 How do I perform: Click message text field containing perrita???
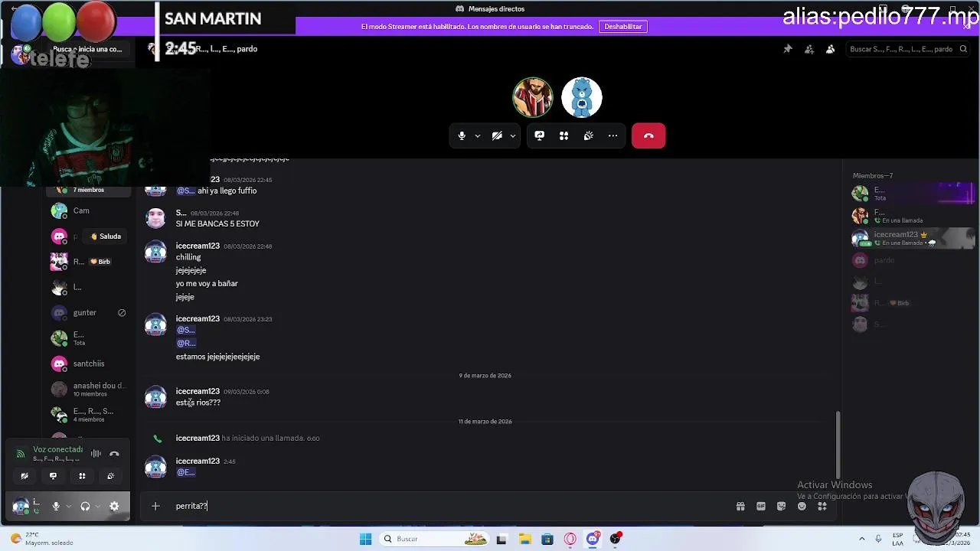click(x=452, y=506)
